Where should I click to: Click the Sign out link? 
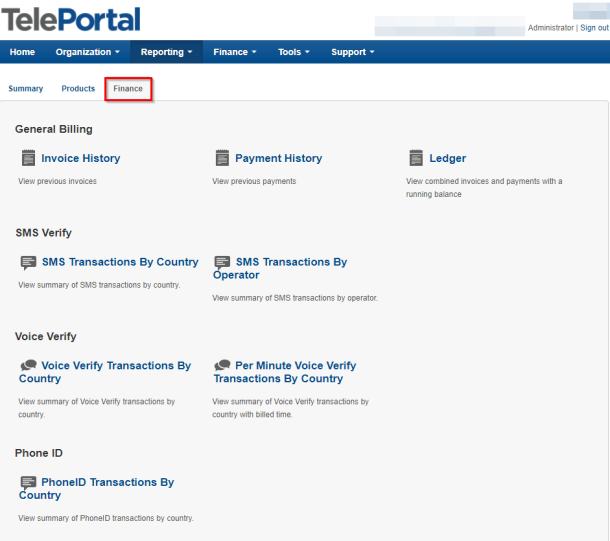594,28
